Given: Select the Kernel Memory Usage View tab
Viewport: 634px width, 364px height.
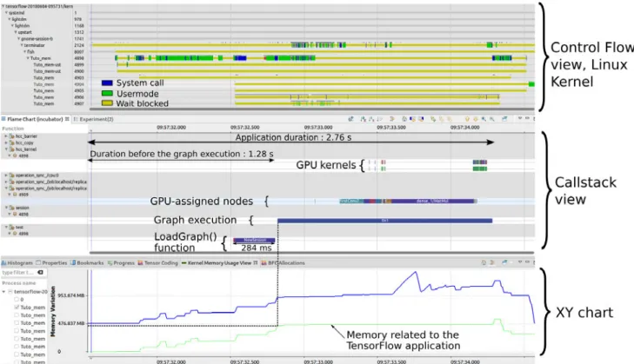Looking at the screenshot, I should click(x=219, y=263).
